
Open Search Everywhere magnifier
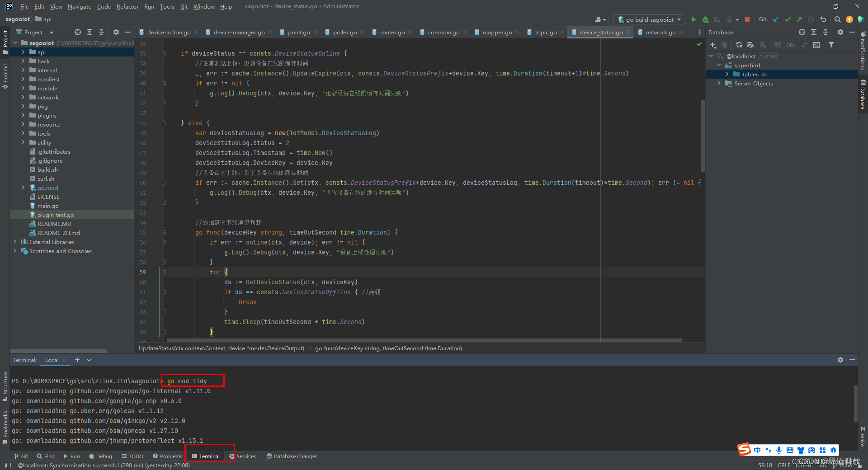pos(837,19)
